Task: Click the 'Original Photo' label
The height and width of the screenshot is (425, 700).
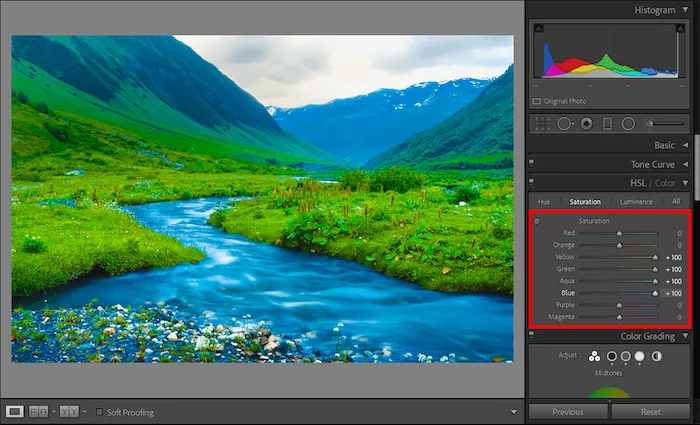Action: coord(565,101)
